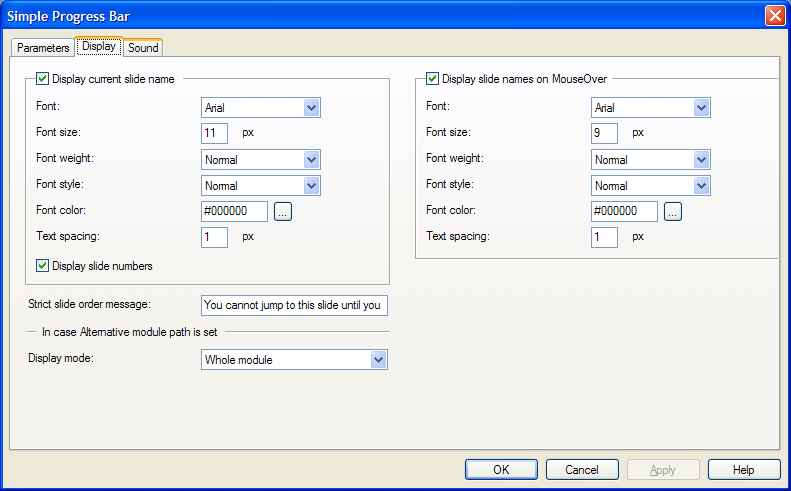Switch to the Parameters tab
This screenshot has height=491, width=791.
(43, 48)
